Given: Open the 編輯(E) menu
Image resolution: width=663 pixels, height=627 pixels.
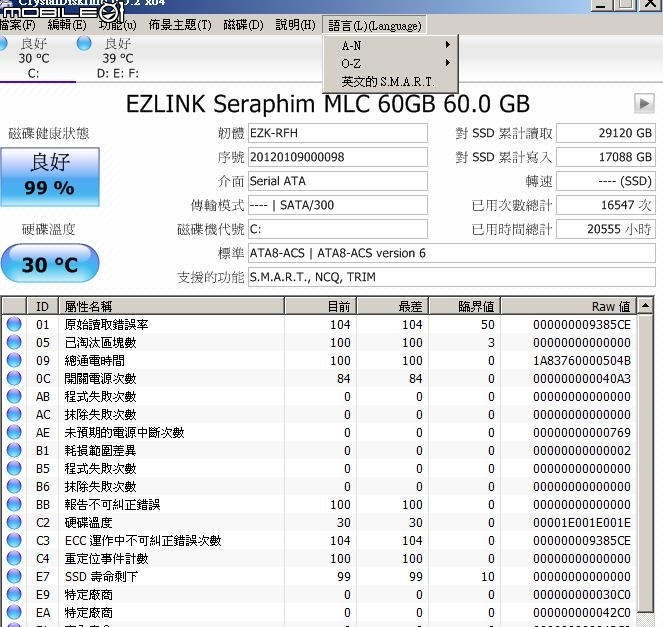Looking at the screenshot, I should (x=67, y=25).
